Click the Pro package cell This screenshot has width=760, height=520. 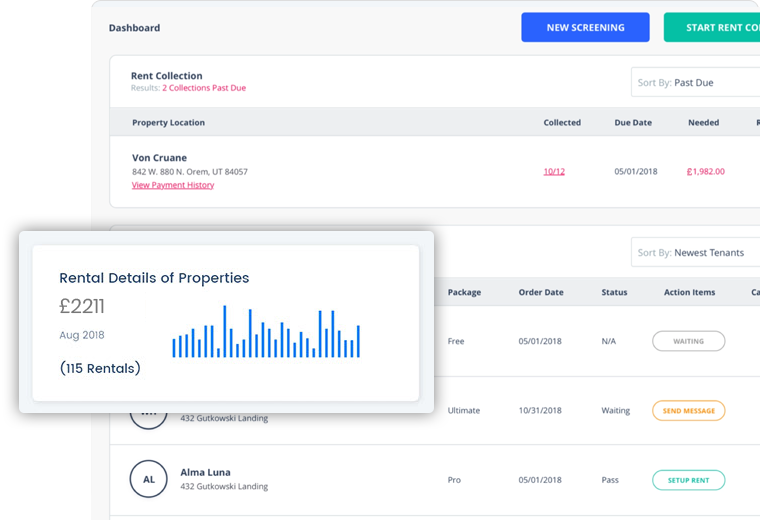tap(454, 479)
